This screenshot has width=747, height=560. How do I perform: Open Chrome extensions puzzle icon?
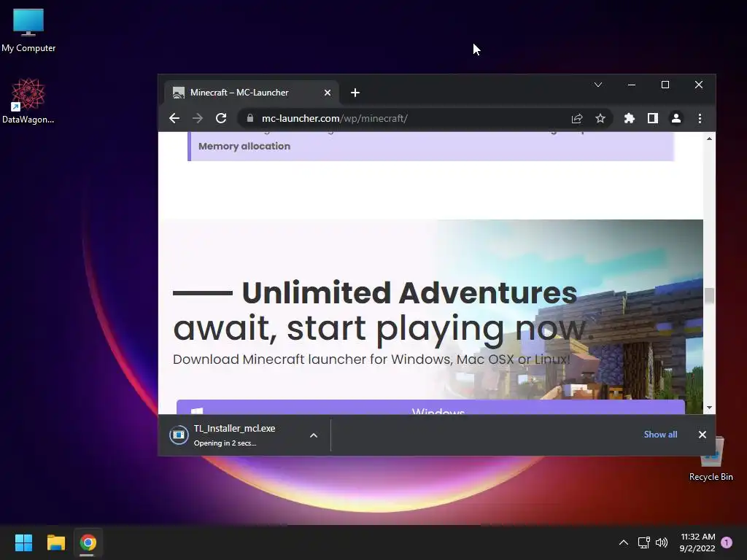630,118
